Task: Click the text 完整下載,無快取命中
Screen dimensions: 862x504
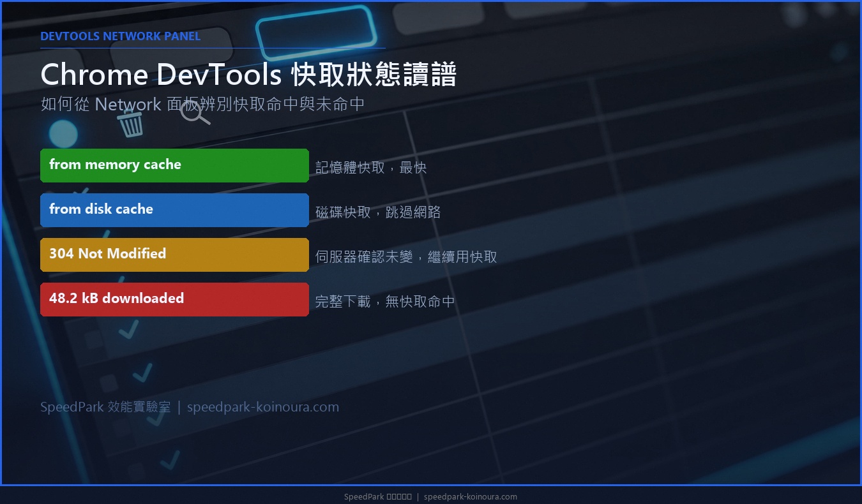Action: (x=385, y=302)
